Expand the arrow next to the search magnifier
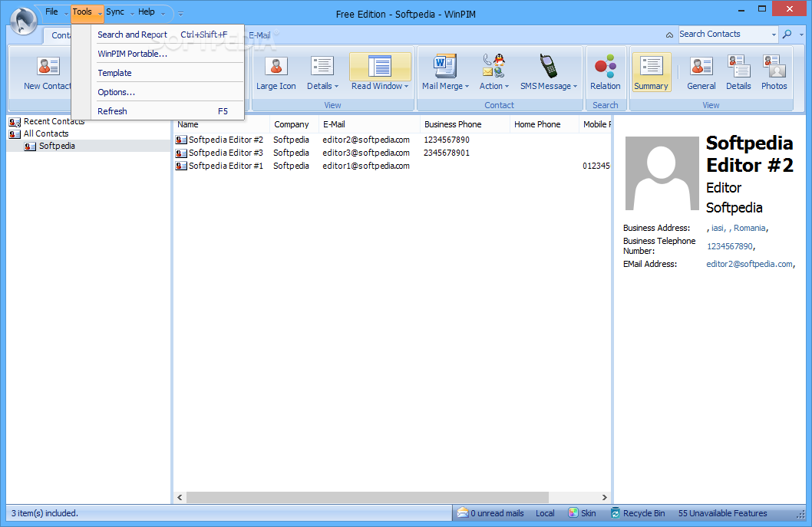 tap(801, 35)
